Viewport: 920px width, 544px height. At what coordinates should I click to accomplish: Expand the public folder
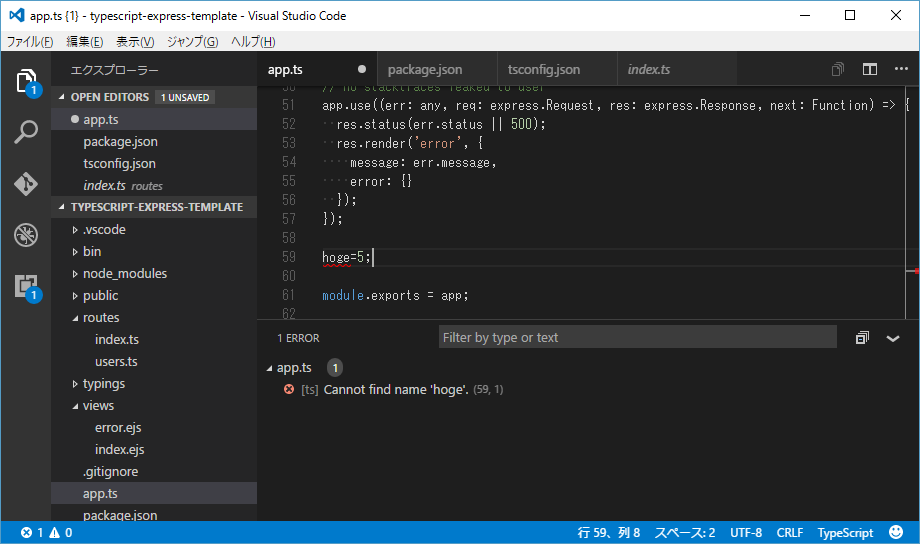click(75, 296)
